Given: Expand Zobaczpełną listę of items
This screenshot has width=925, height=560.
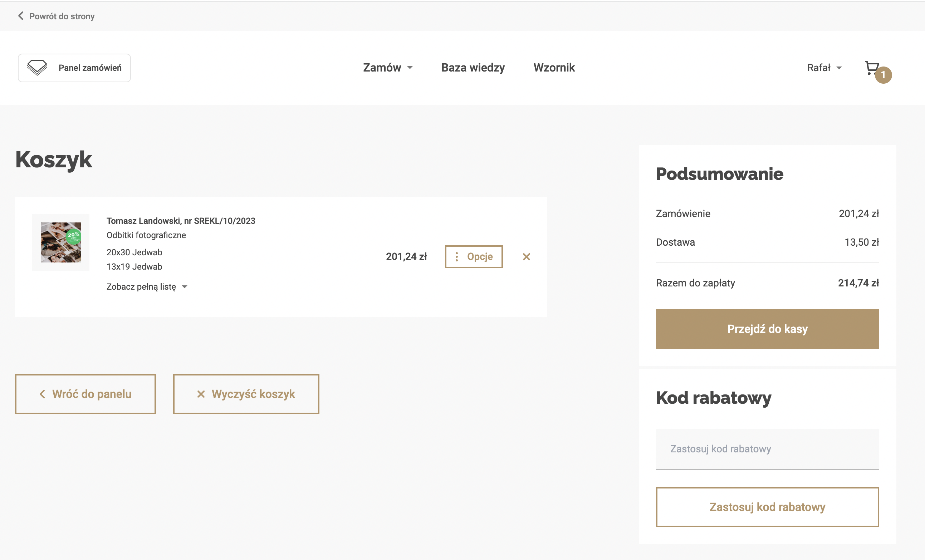Looking at the screenshot, I should pos(146,287).
